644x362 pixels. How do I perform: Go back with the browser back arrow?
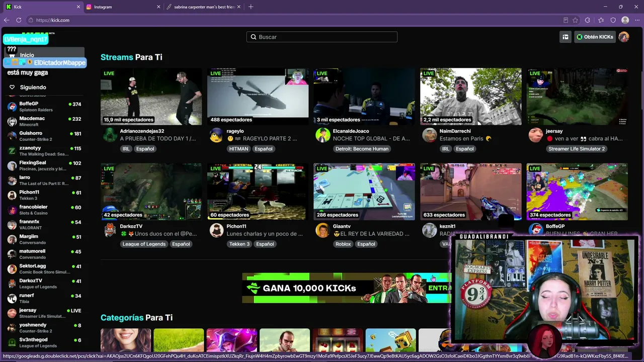pyautogui.click(x=7, y=20)
